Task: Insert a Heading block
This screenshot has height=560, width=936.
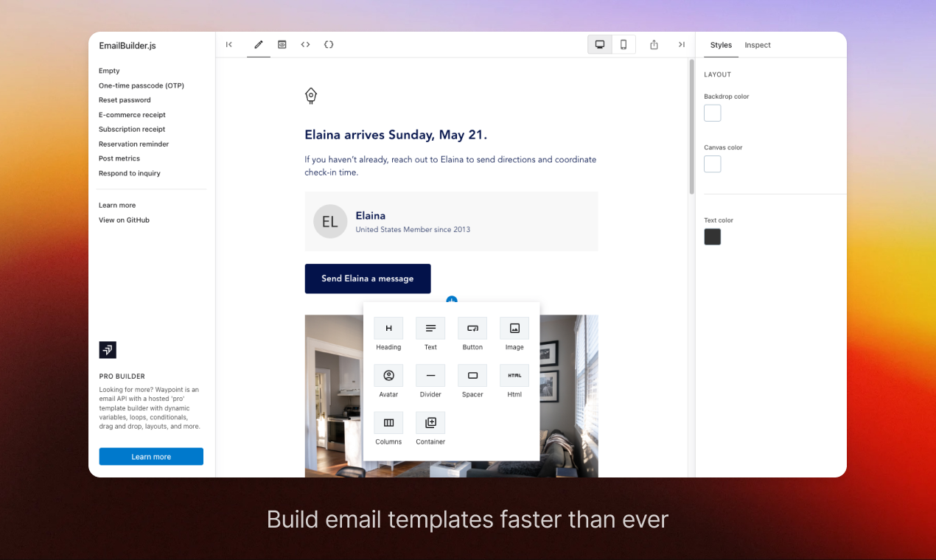Action: [388, 329]
